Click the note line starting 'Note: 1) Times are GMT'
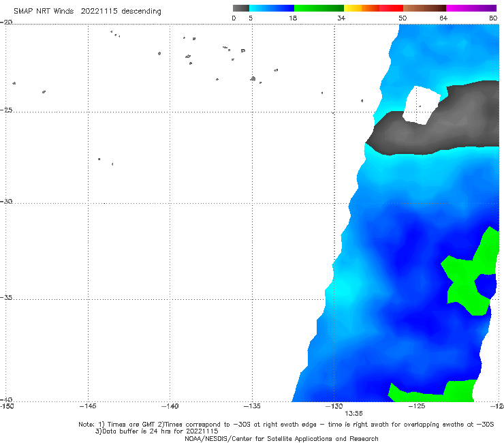Image resolution: width=504 pixels, height=443 pixels. [x=286, y=425]
